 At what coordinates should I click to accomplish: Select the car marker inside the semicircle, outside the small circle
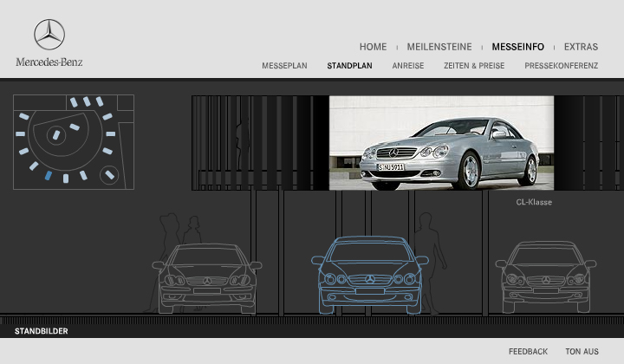[x=75, y=127]
